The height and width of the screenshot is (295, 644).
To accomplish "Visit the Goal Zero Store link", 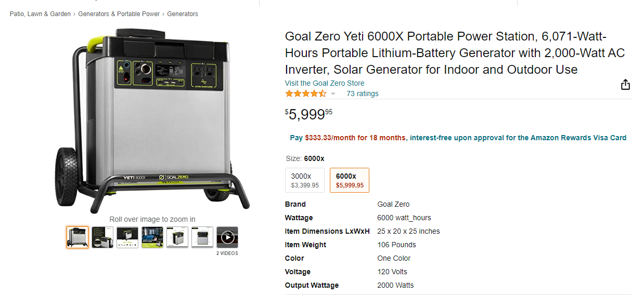I will tap(324, 83).
